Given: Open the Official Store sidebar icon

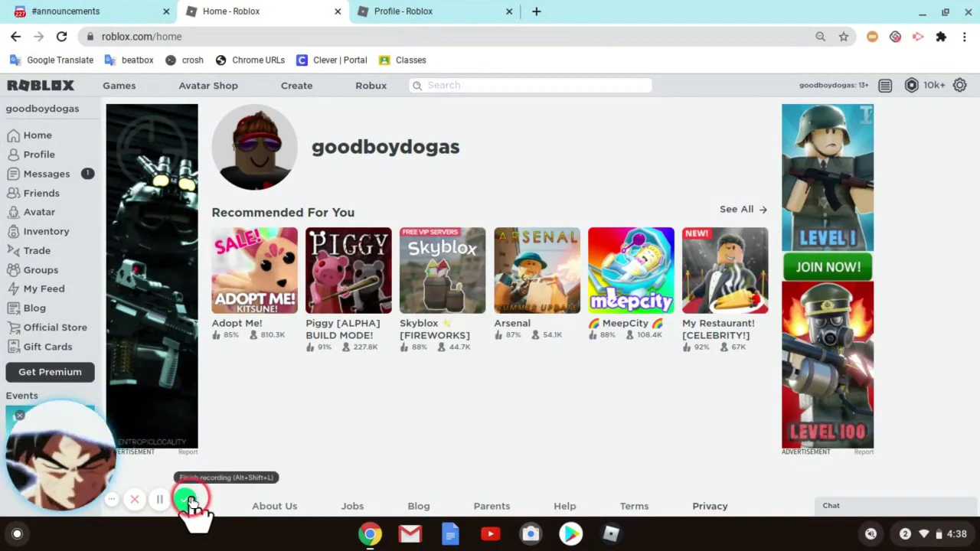Looking at the screenshot, I should 13,328.
